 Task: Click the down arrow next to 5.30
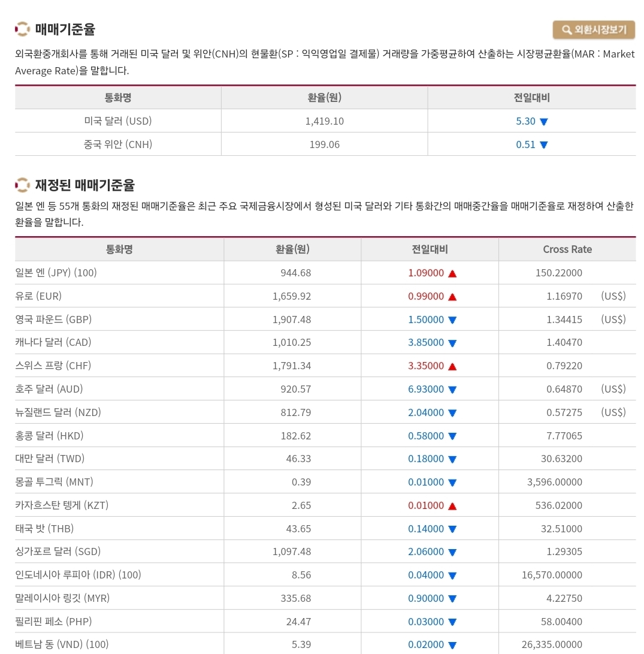(x=543, y=122)
